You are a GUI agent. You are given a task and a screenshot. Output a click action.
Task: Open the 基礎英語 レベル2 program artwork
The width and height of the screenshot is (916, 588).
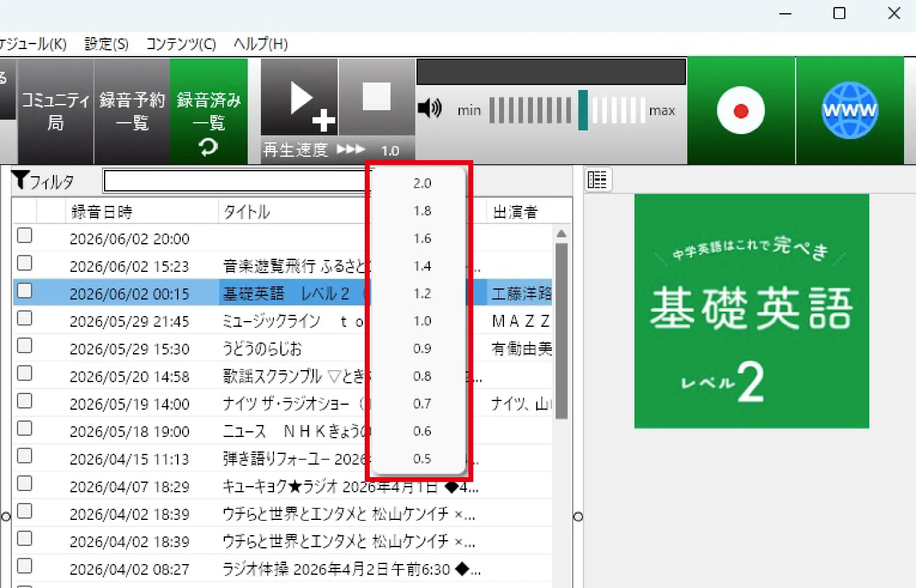coord(752,311)
